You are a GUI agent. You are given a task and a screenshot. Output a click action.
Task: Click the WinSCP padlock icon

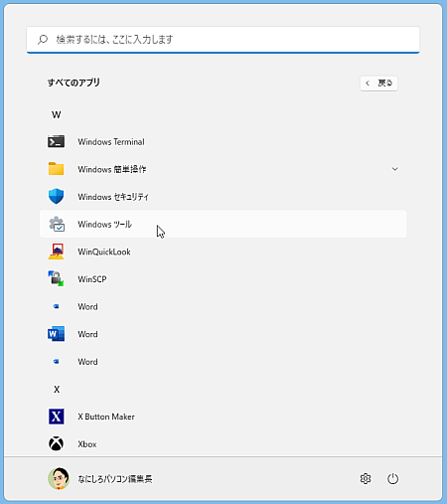[56, 278]
